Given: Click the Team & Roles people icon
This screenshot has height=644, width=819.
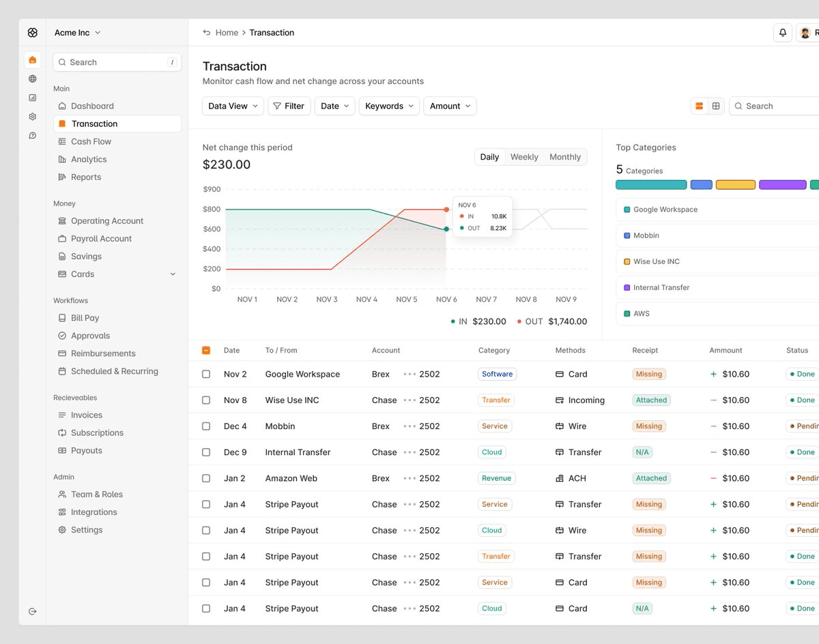Looking at the screenshot, I should pyautogui.click(x=62, y=495).
